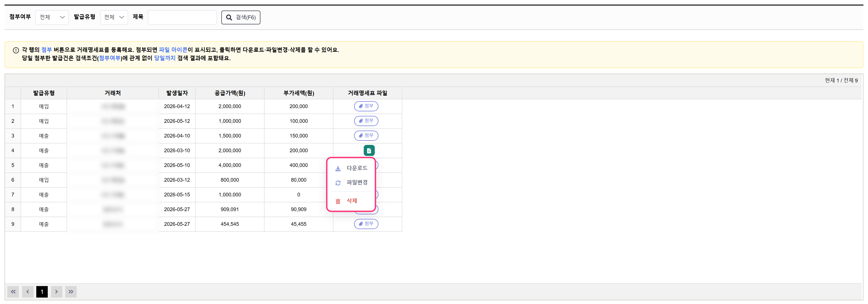Click the VAT amount 150,000

[299, 136]
